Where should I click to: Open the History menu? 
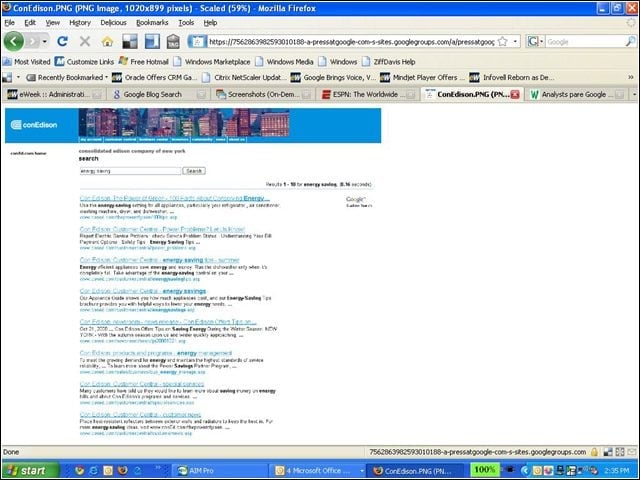coord(80,23)
